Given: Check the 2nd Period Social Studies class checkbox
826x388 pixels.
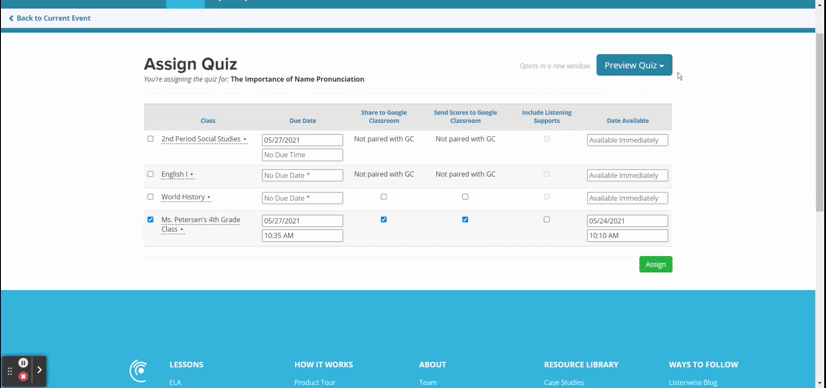Looking at the screenshot, I should coord(151,139).
